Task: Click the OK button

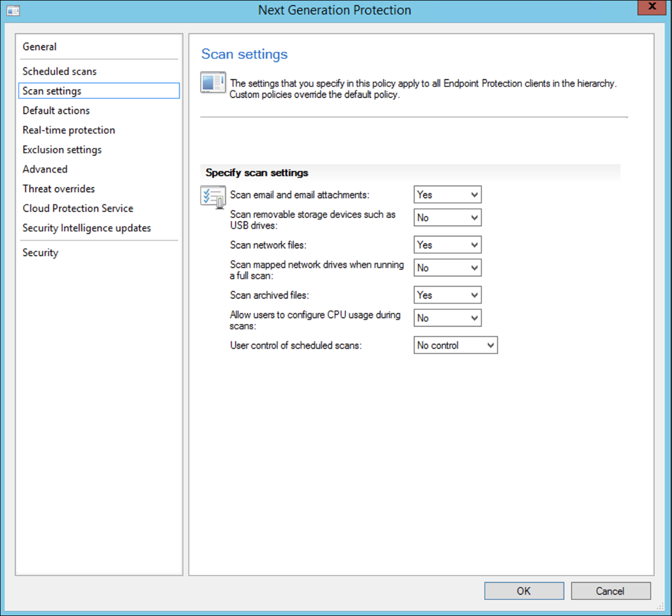Action: [524, 591]
